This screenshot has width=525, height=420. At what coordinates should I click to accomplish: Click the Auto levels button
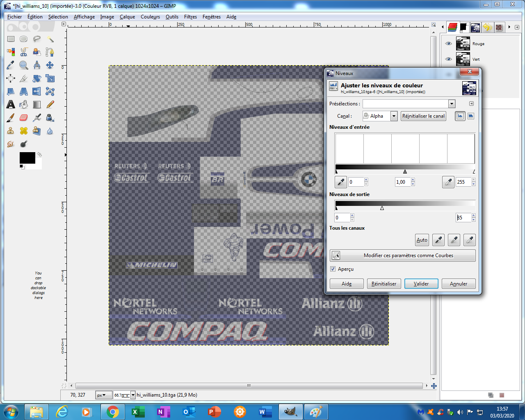(422, 240)
